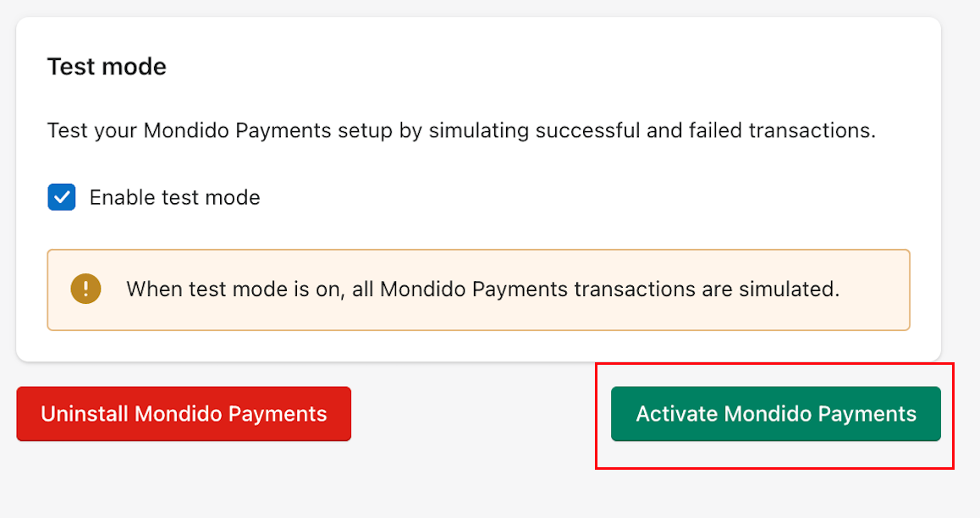This screenshot has height=518, width=980.
Task: Click the word 'mode' in the checkbox label
Action: [233, 197]
